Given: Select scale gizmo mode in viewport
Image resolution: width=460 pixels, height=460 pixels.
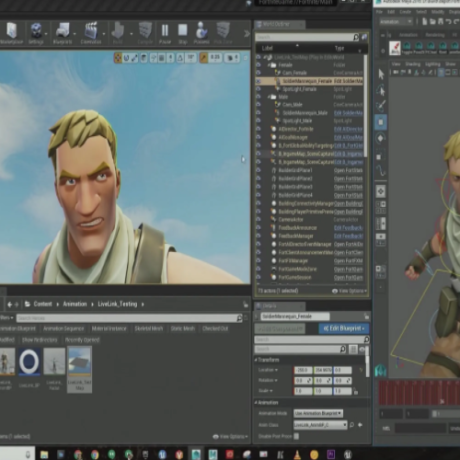Looking at the screenshot, I should pos(135,58).
